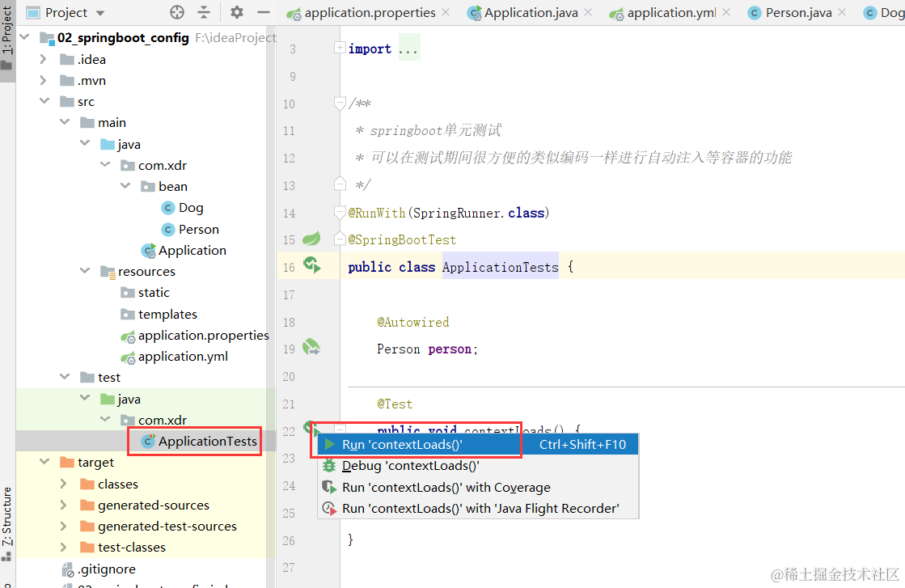This screenshot has width=905, height=588.
Task: Choose Debug 'contextLoads()' menu entry
Action: (x=478, y=466)
